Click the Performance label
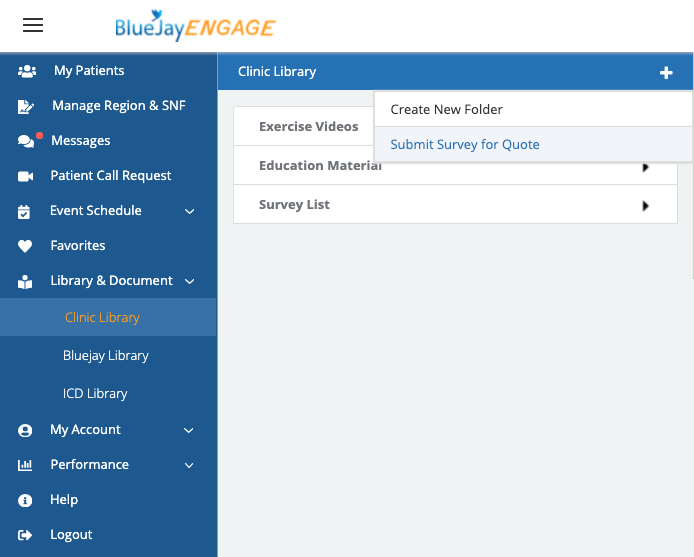 click(89, 464)
